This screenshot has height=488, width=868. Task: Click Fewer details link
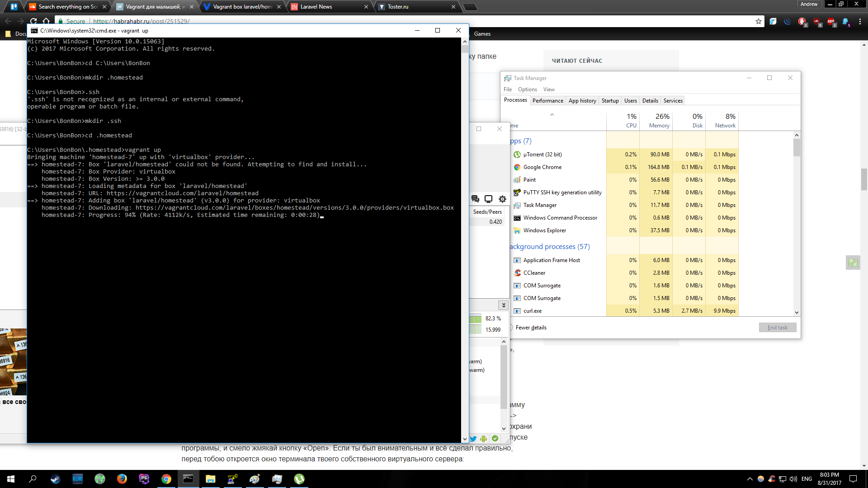[x=531, y=328]
